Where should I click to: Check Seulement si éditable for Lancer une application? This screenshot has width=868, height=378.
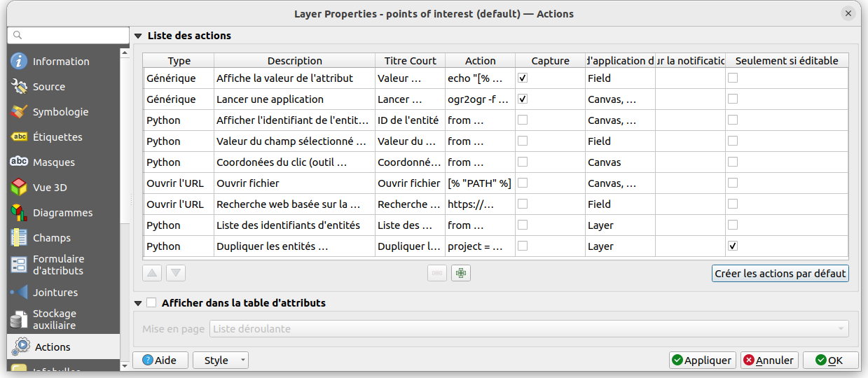733,99
